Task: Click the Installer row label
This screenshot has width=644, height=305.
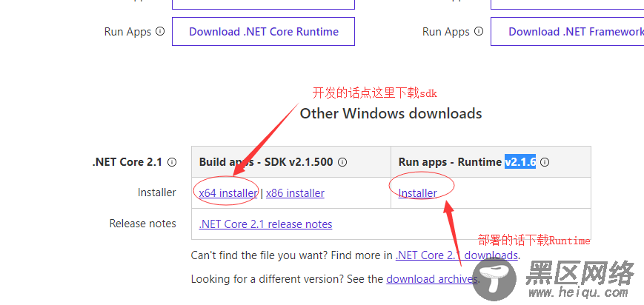Action: (157, 192)
